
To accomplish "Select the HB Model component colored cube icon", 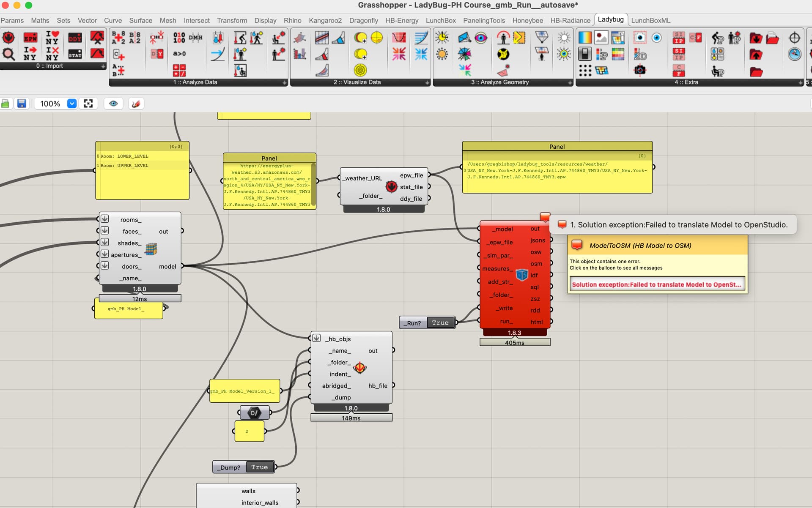I will (x=151, y=249).
